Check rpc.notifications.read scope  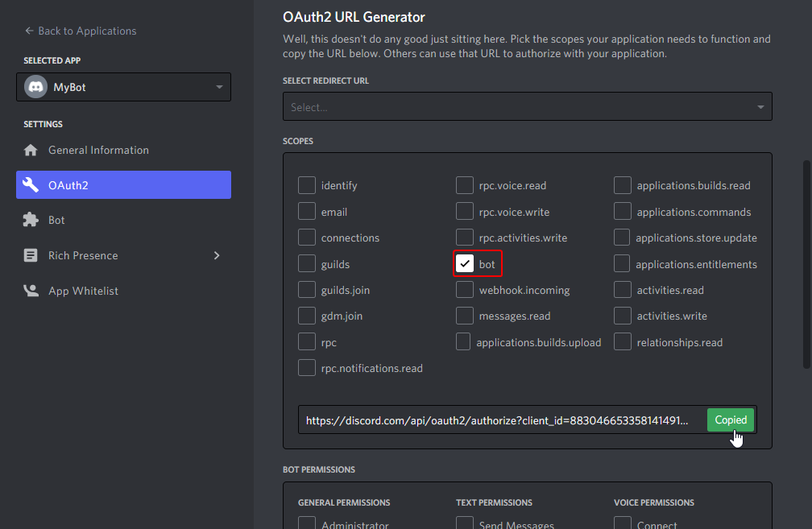point(307,367)
